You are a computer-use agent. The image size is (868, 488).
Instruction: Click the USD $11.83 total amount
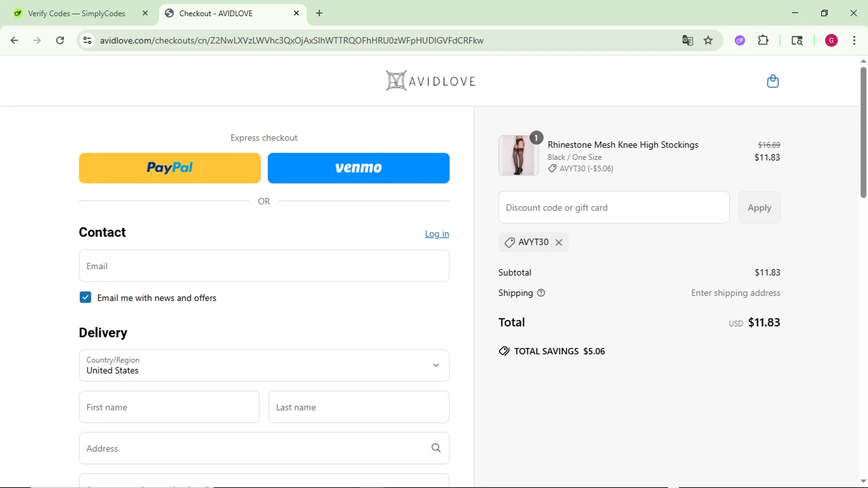tap(754, 322)
